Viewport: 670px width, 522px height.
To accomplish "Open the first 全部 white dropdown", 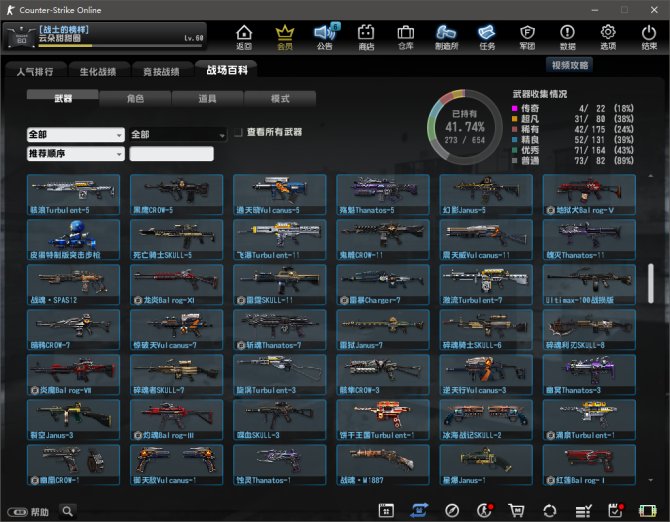I will (76, 135).
